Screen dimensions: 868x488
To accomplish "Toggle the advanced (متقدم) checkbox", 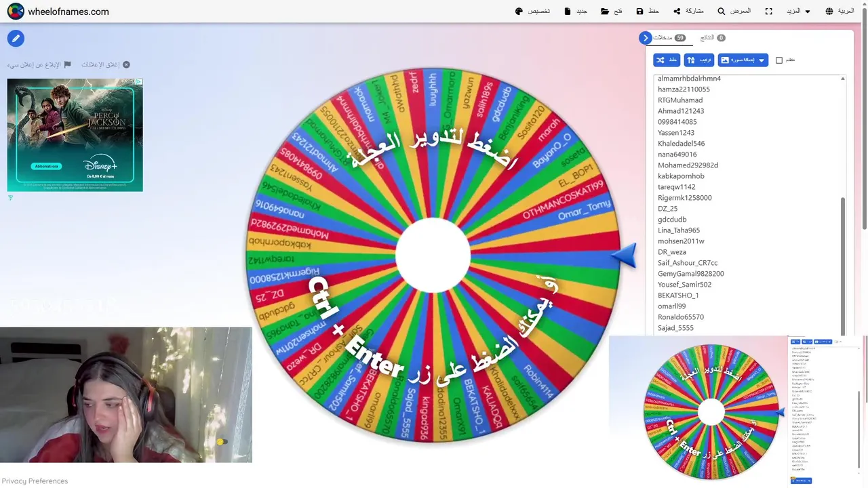I will (x=779, y=60).
